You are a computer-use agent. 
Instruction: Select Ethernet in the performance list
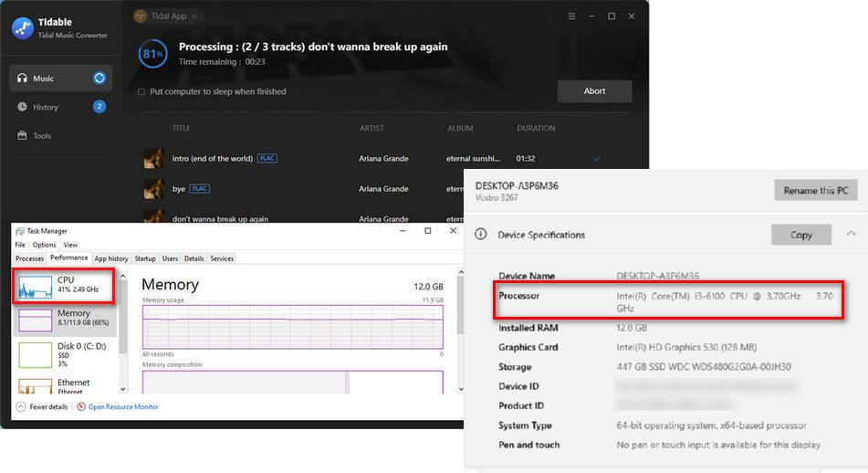pos(65,385)
